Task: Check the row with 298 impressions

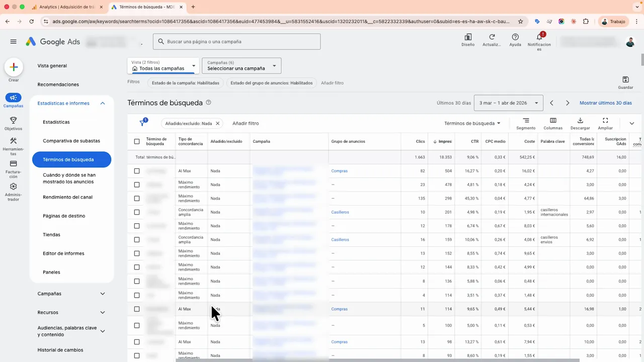Action: pyautogui.click(x=137, y=199)
